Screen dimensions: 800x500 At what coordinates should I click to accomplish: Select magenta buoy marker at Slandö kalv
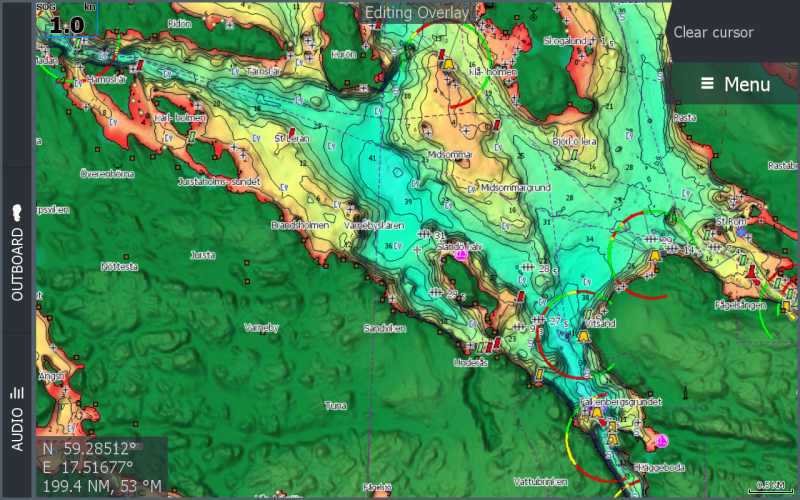[461, 256]
